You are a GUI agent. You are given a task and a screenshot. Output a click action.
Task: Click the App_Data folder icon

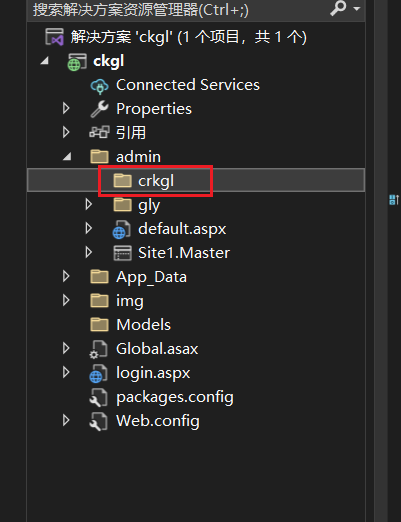pyautogui.click(x=99, y=276)
